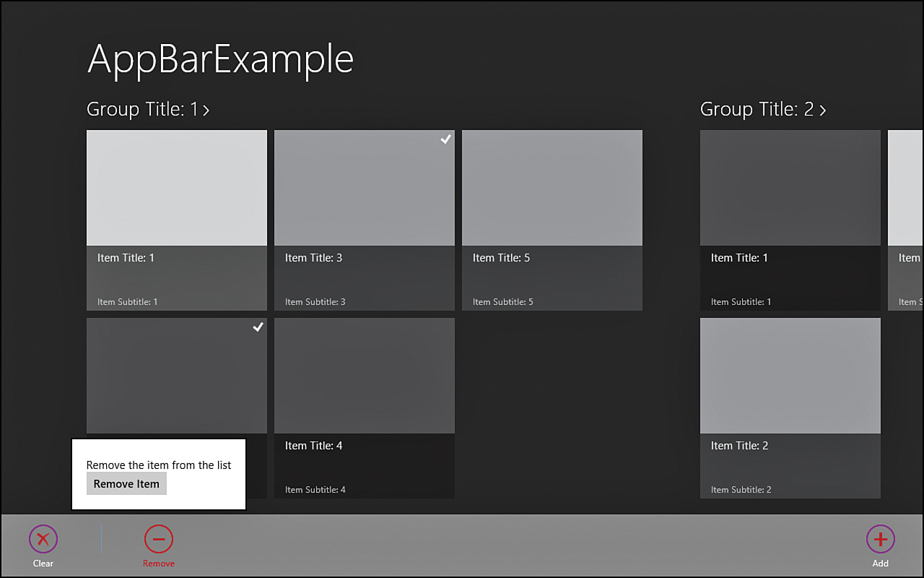Screen dimensions: 924x578
Task: Click 'Remove the item from the list' text
Action: tap(159, 465)
